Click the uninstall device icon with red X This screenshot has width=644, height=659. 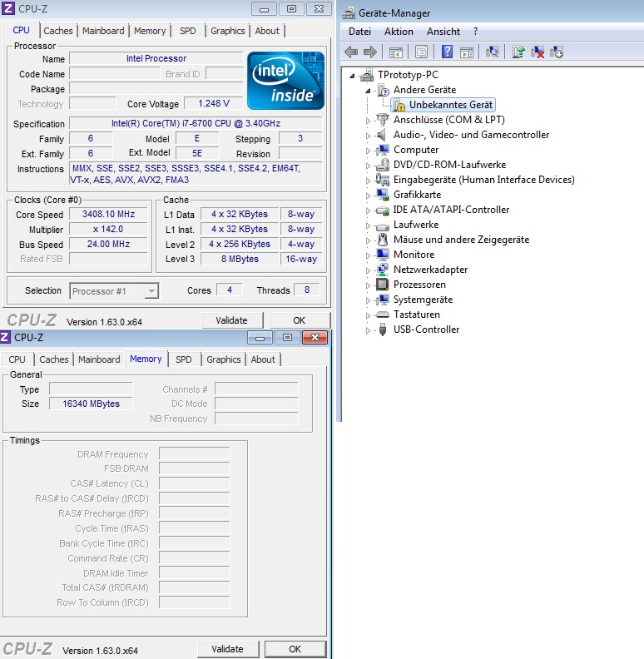click(537, 52)
